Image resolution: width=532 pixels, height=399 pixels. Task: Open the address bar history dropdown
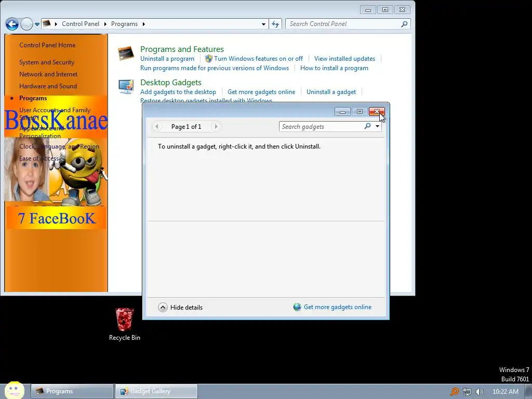[x=263, y=24]
